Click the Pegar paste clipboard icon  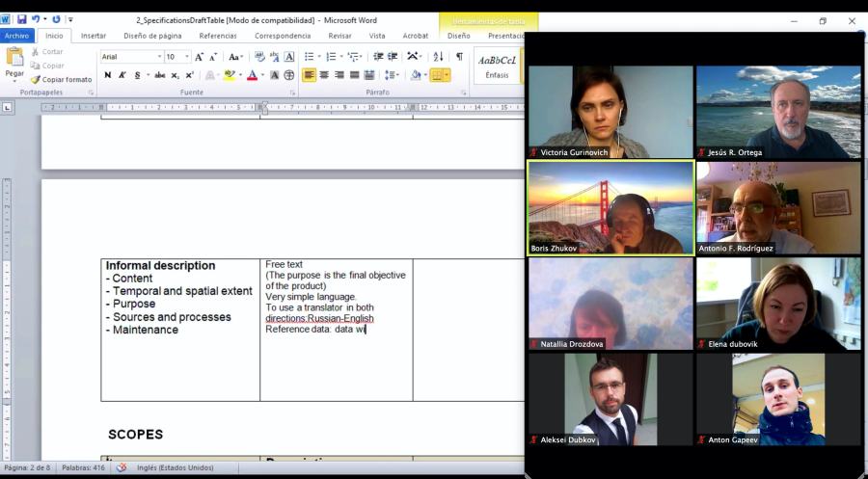click(x=14, y=57)
